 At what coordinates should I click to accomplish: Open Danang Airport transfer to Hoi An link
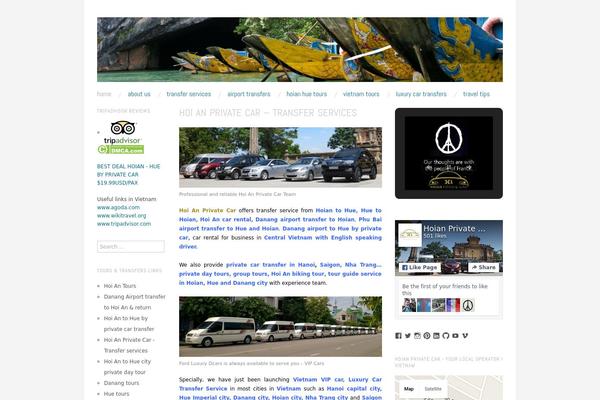(135, 302)
